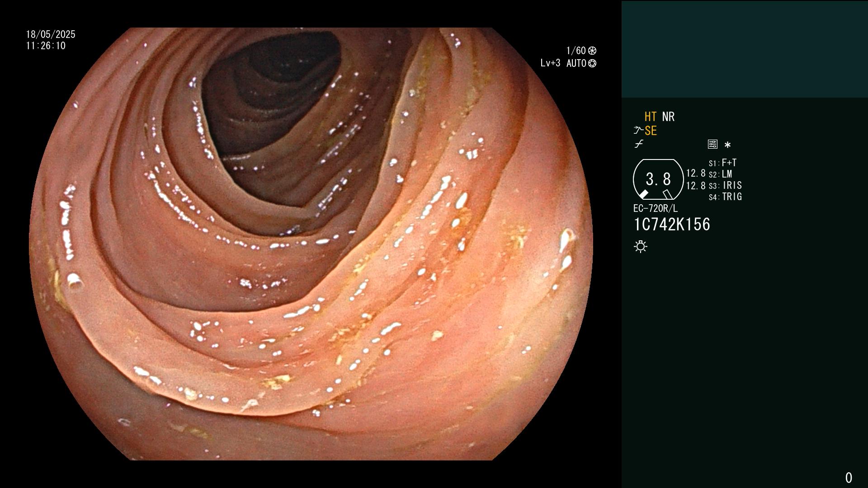
Task: Click the NR noise reduction indicator
Action: [668, 117]
